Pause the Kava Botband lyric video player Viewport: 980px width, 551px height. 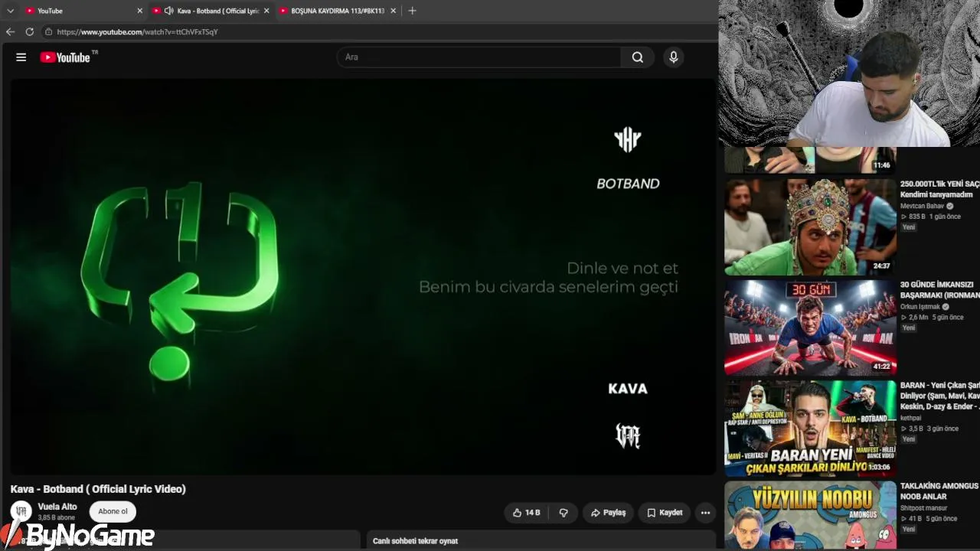point(362,276)
